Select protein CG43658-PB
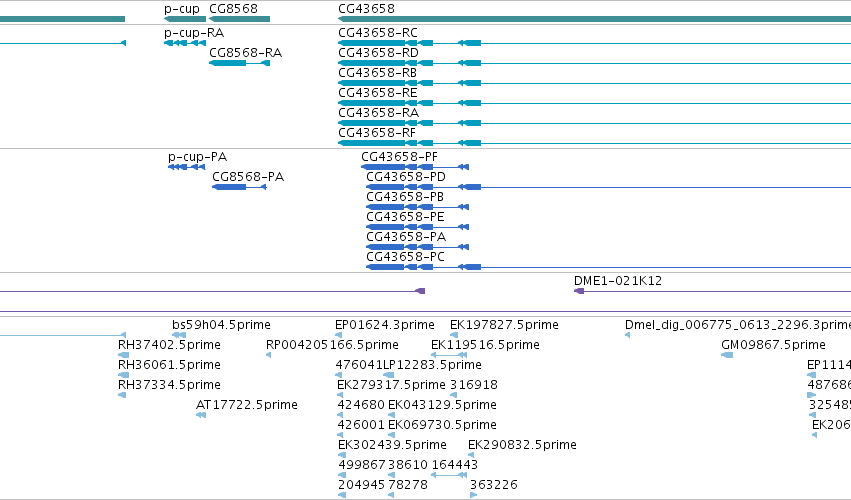This screenshot has width=851, height=500. (x=405, y=197)
